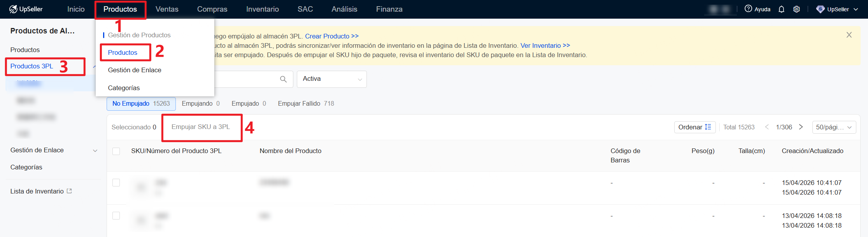The image size is (868, 237).
Task: Switch to the Empujar Fallido tab
Action: tap(305, 104)
